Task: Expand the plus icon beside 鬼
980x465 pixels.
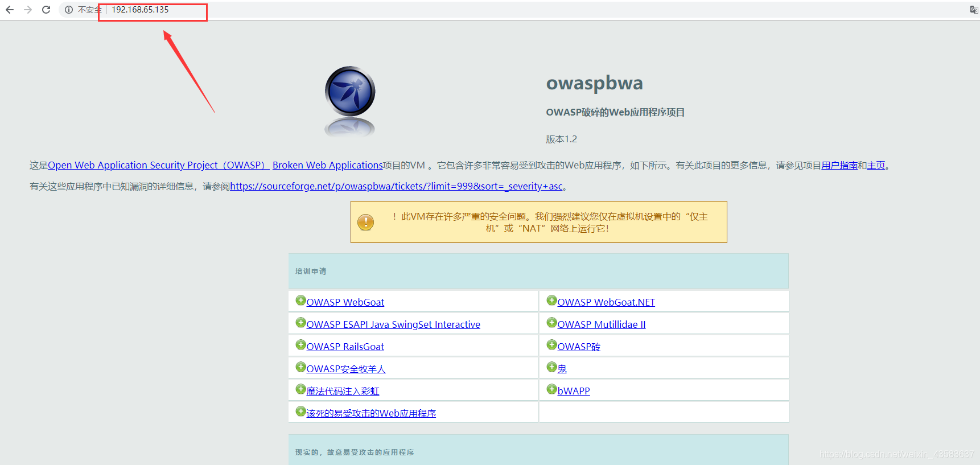Action: point(551,367)
